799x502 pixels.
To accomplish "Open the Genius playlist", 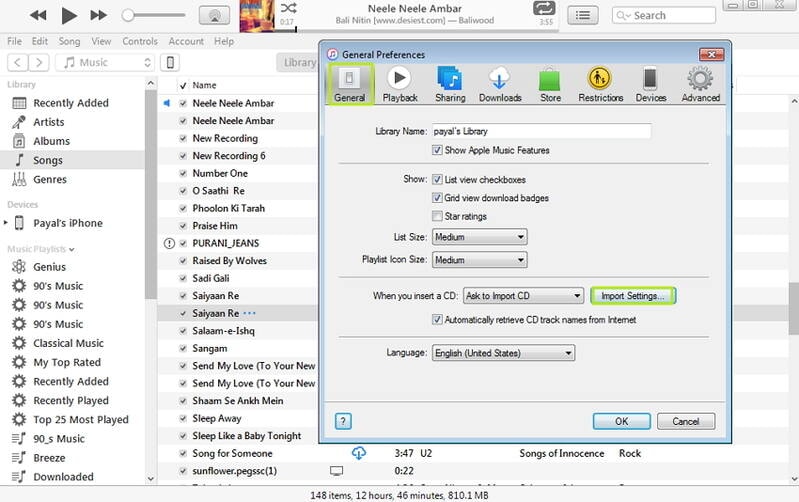I will click(49, 267).
